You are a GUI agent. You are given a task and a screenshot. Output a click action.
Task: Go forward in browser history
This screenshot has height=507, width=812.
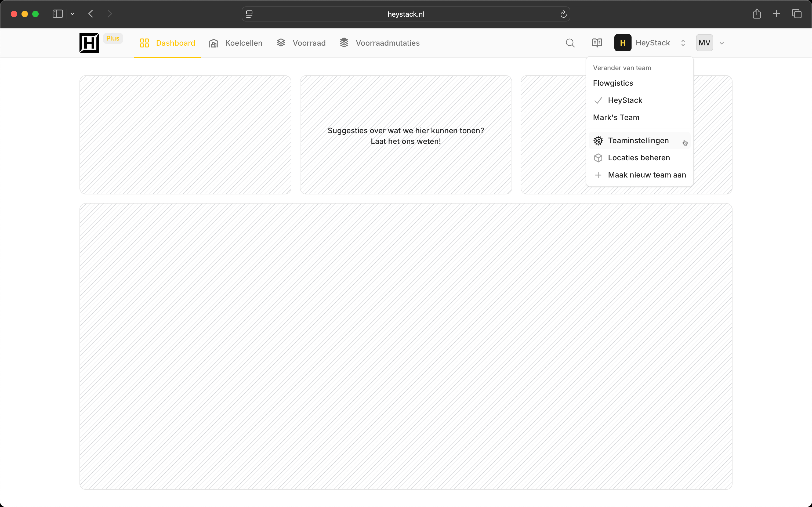coord(110,14)
